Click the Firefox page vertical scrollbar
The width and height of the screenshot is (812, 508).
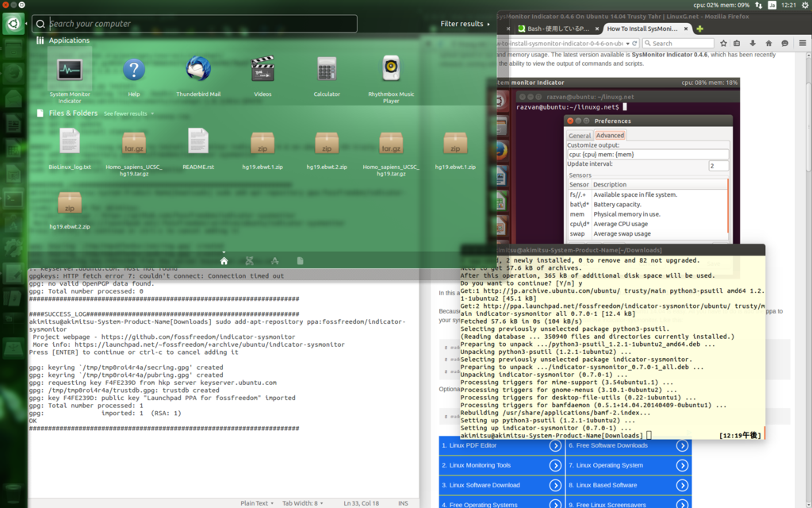tap(809, 127)
